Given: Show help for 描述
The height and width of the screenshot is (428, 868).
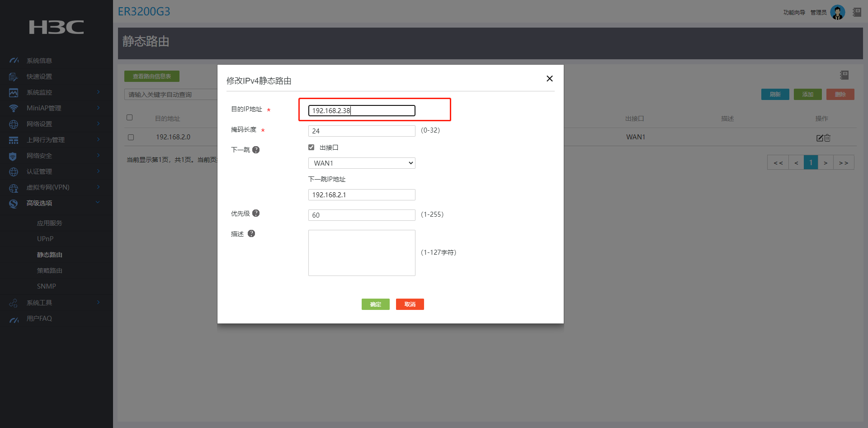Looking at the screenshot, I should tap(251, 233).
